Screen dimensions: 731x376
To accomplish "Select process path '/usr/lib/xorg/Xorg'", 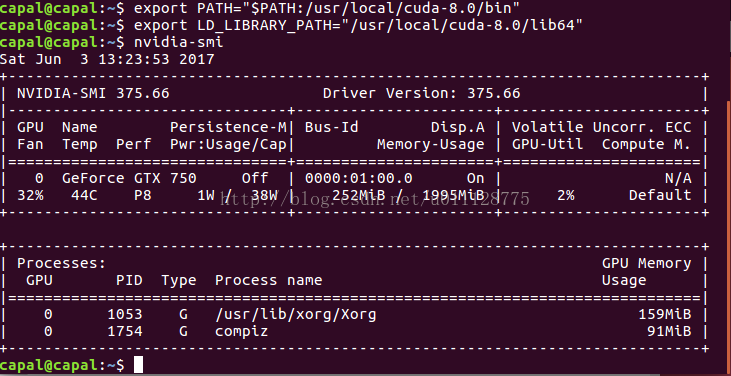I will click(296, 314).
